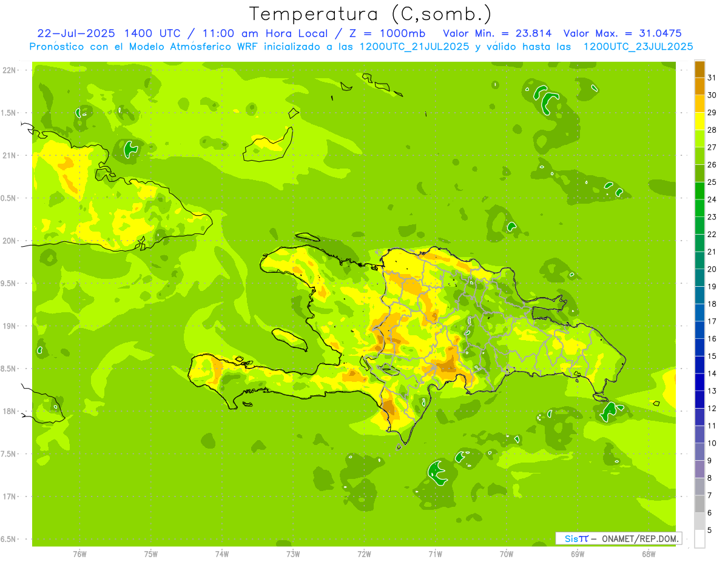The image size is (728, 562).
Task: Click the teal legend swatch between 19 and 20
Action: 699,278
